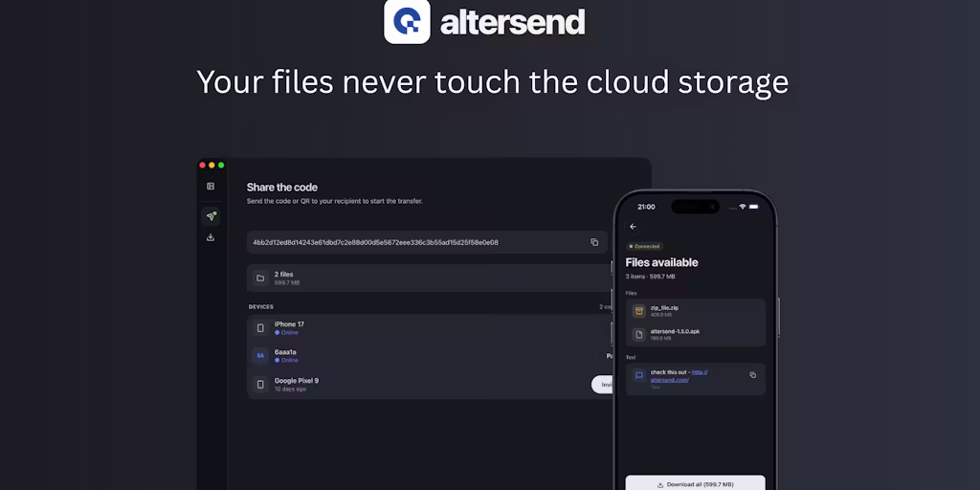Tap Download all (599.7 MB) button
This screenshot has width=980, height=490.
[x=695, y=483]
